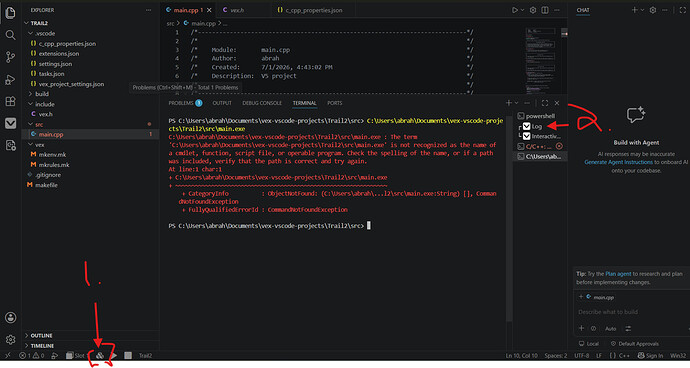This screenshot has width=690, height=368.
Task: Open the PROBLEMS panel tab
Action: 181,103
